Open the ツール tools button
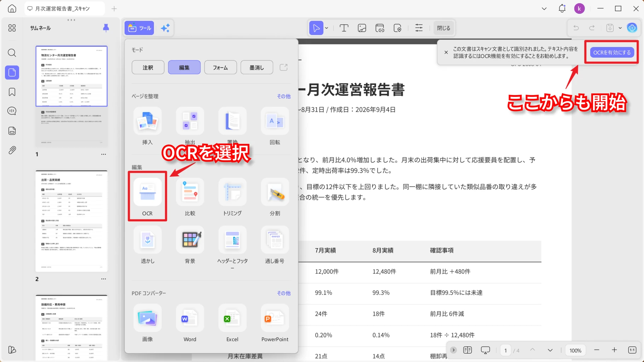Image resolution: width=644 pixels, height=362 pixels. point(139,28)
